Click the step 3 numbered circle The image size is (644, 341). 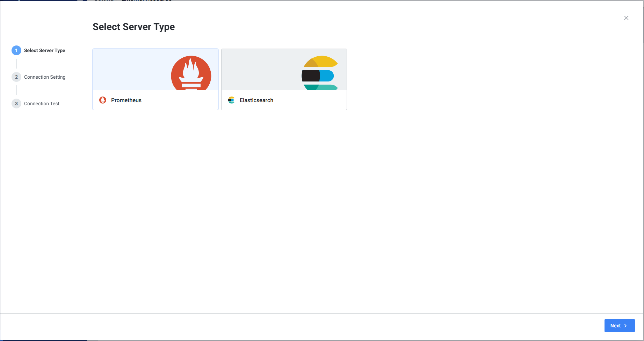pos(16,104)
